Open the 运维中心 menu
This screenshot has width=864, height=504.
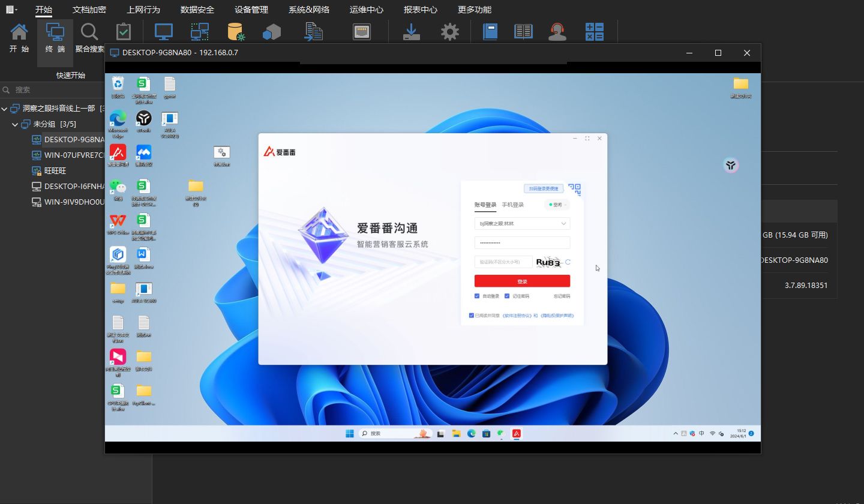click(367, 10)
